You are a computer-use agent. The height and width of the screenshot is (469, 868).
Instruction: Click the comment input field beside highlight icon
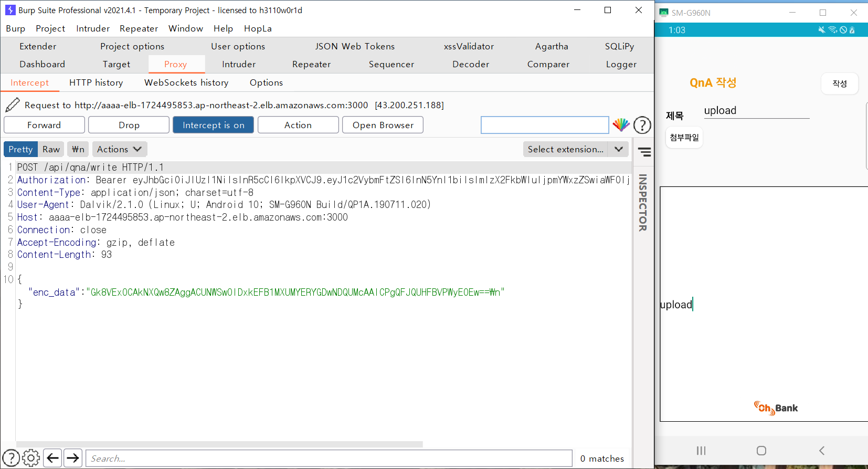[x=545, y=125]
